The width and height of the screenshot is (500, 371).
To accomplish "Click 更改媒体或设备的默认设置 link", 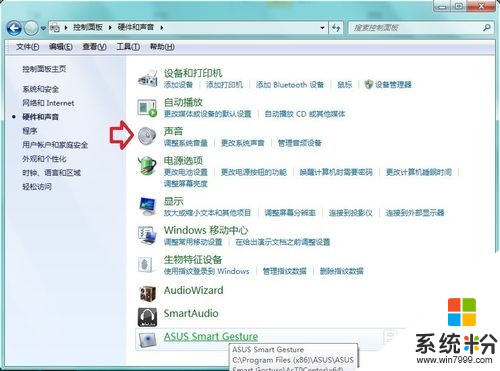I will [x=207, y=114].
